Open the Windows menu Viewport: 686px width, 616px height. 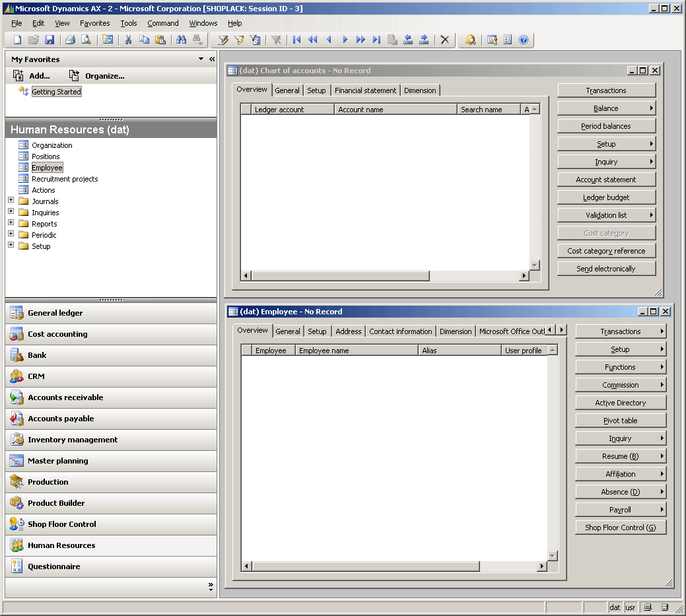(x=203, y=23)
